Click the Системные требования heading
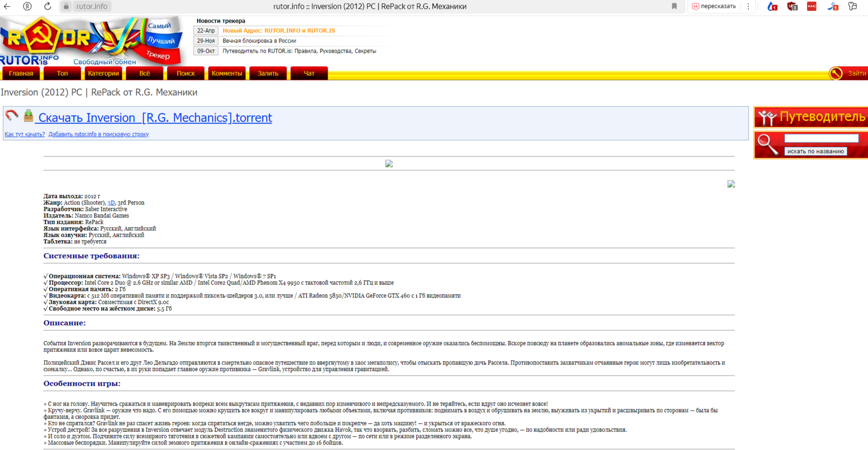 coord(92,256)
